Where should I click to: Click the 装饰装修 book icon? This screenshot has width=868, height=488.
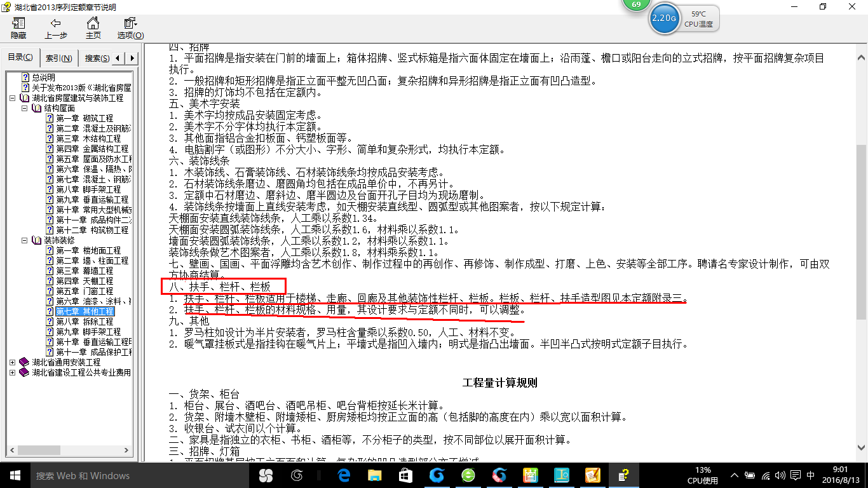tap(36, 240)
